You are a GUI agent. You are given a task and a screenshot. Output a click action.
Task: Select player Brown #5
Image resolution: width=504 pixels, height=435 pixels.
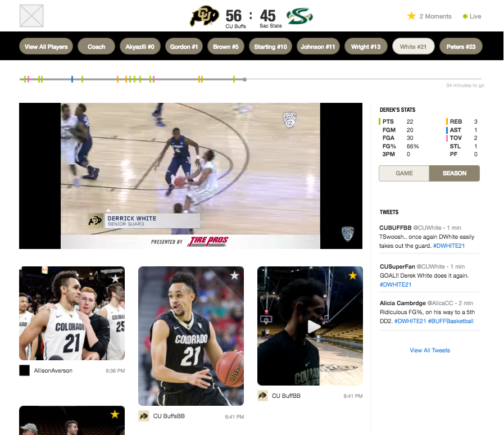[x=226, y=47]
